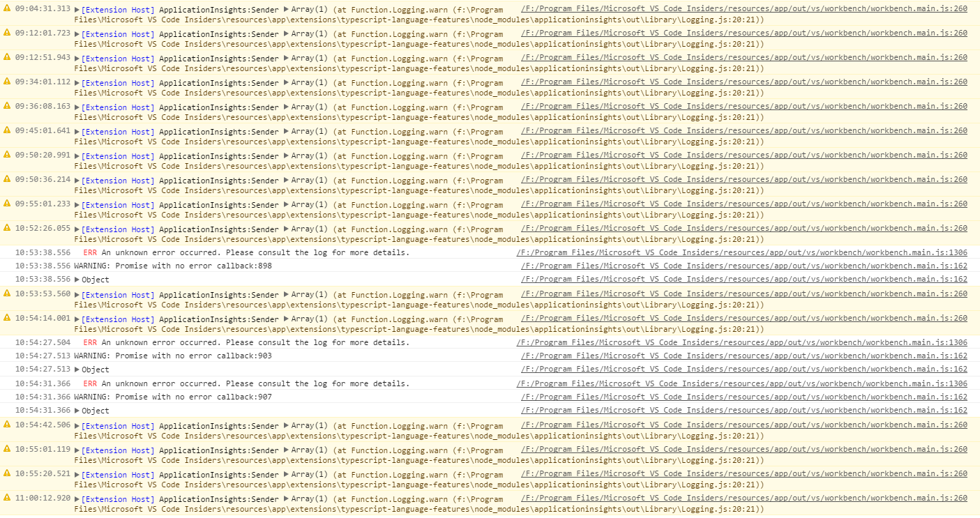This screenshot has width=980, height=518.
Task: Expand the Object logged at 10:54:27.513
Action: pyautogui.click(x=77, y=370)
